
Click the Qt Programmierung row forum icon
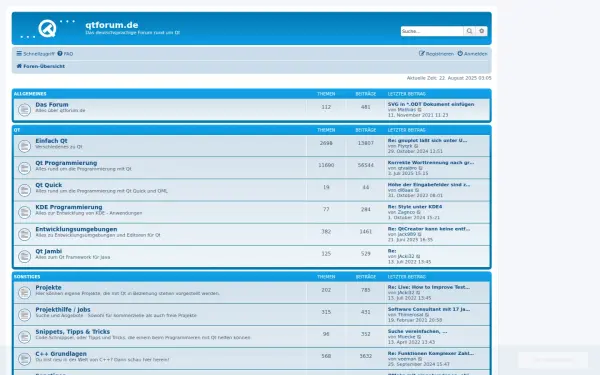(x=24, y=168)
